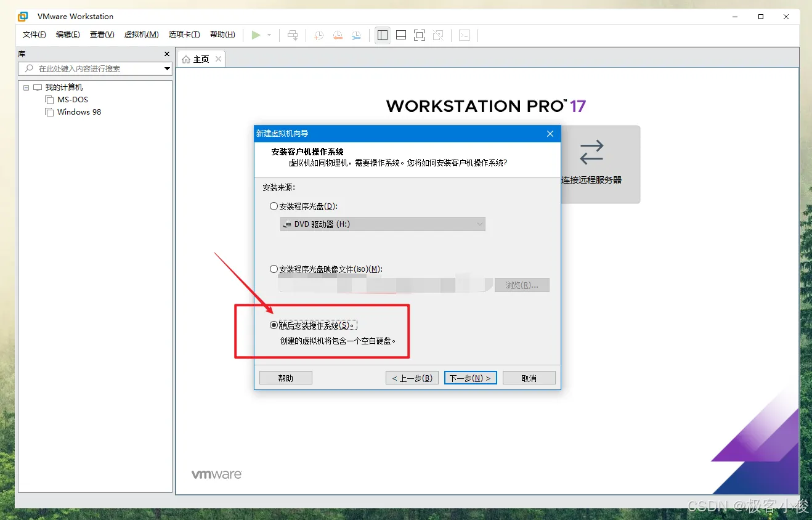Open the power options dropdown arrow
Image resolution: width=812 pixels, height=520 pixels.
coord(269,35)
